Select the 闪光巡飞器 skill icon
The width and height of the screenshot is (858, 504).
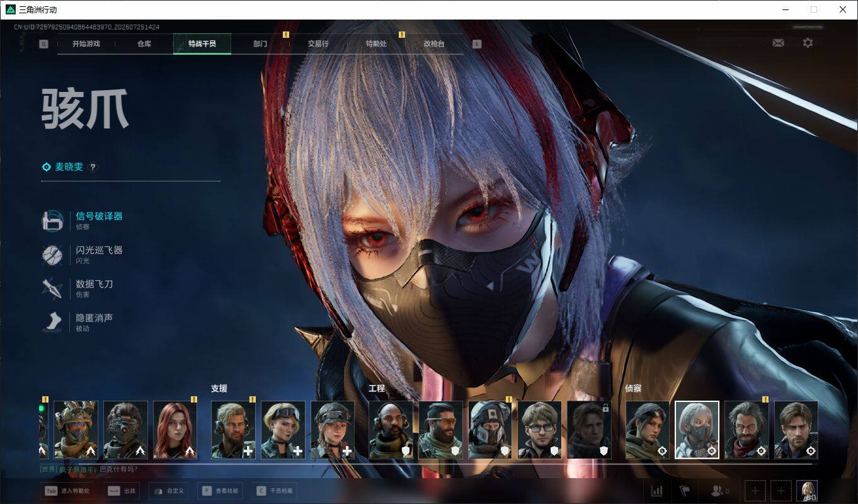(52, 255)
